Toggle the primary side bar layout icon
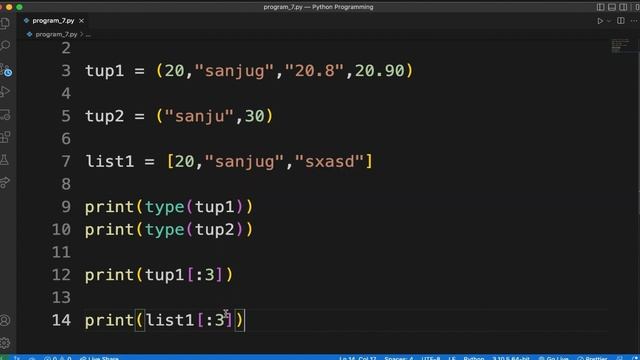Viewport: 640px width, 360px height. (x=600, y=7)
